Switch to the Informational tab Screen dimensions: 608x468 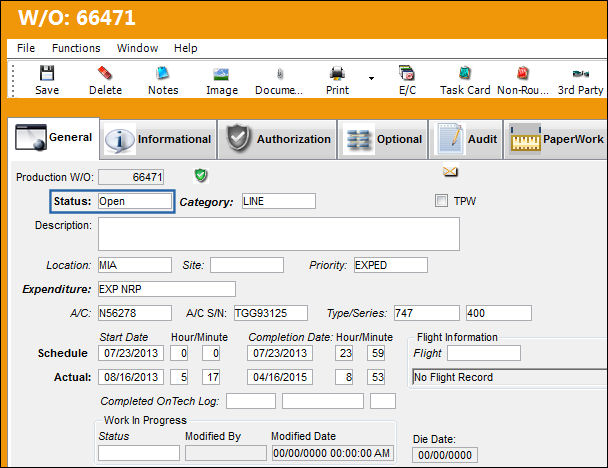158,139
